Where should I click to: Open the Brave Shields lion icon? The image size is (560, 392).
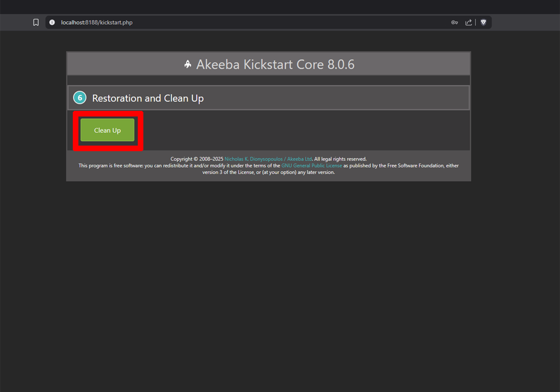point(483,22)
